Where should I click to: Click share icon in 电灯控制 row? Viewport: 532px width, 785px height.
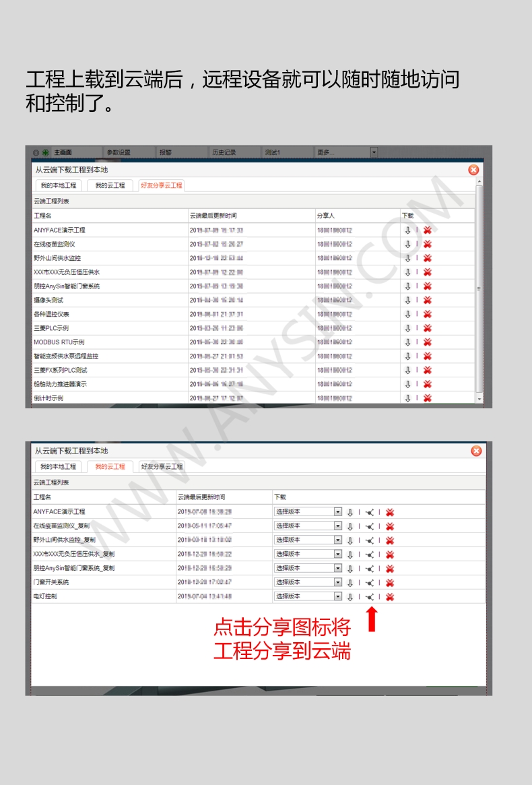[x=369, y=597]
